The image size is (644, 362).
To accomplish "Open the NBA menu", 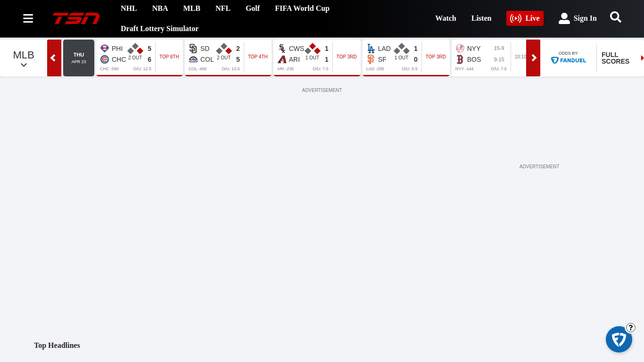I will click(x=160, y=8).
